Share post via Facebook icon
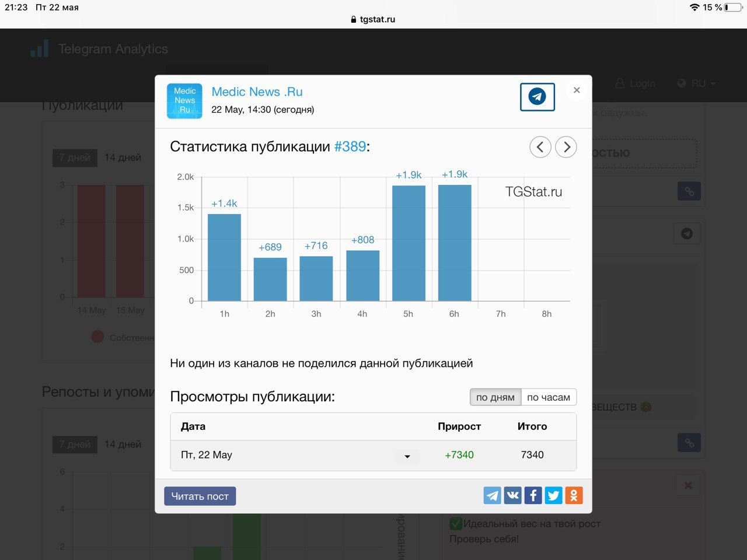Screen dimensions: 747x560 533,495
